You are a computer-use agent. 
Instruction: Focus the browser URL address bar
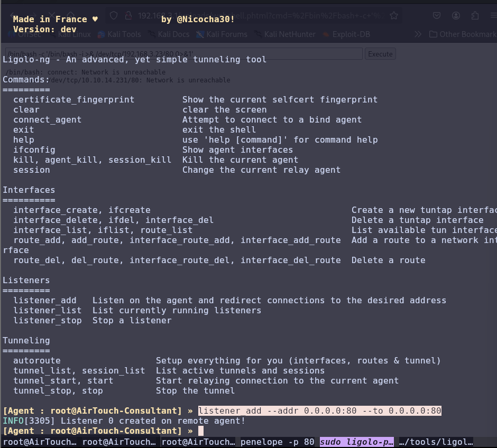[264, 16]
